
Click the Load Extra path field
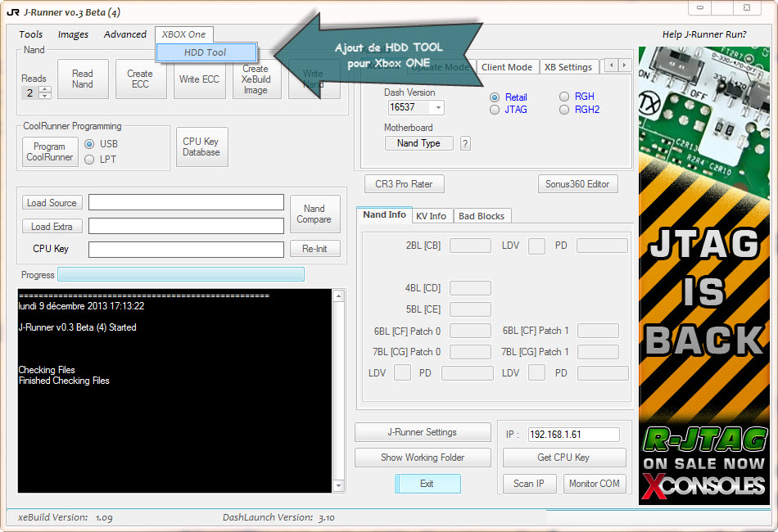tap(186, 226)
